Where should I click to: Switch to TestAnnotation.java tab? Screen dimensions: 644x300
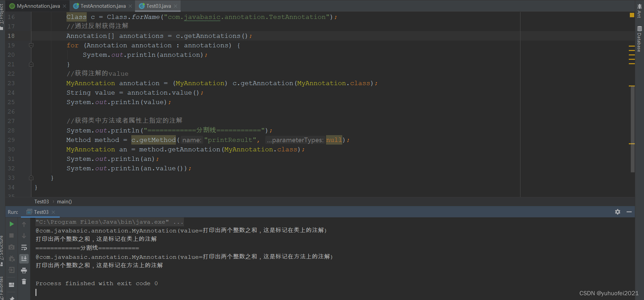coord(103,6)
